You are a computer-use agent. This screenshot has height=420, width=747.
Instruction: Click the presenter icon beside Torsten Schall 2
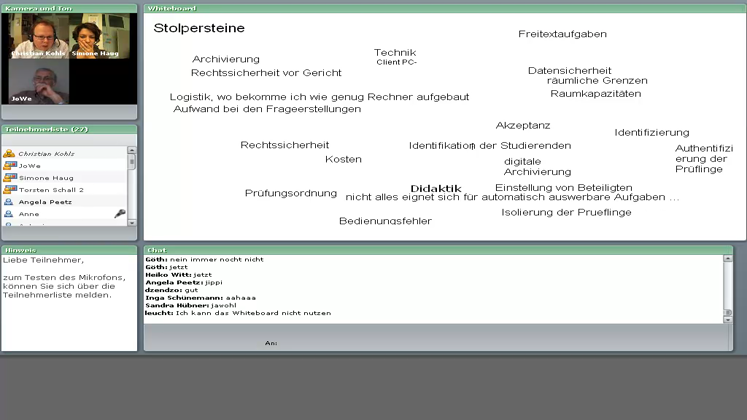tap(10, 189)
